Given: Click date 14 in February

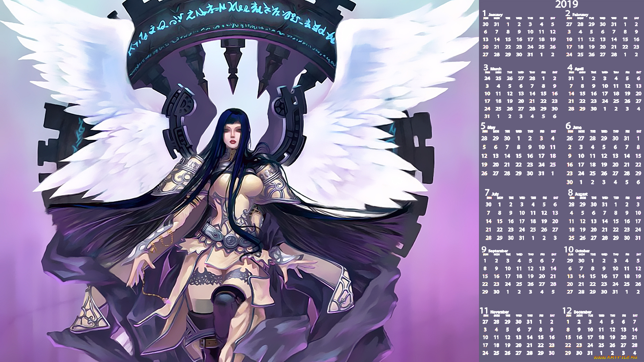Looking at the screenshot, I should coord(614,40).
